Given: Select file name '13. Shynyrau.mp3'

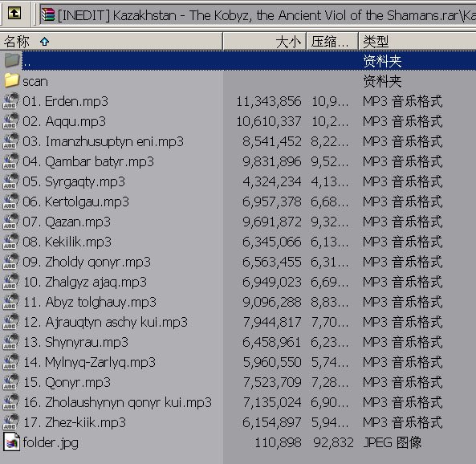Looking at the screenshot, I should [75, 342].
